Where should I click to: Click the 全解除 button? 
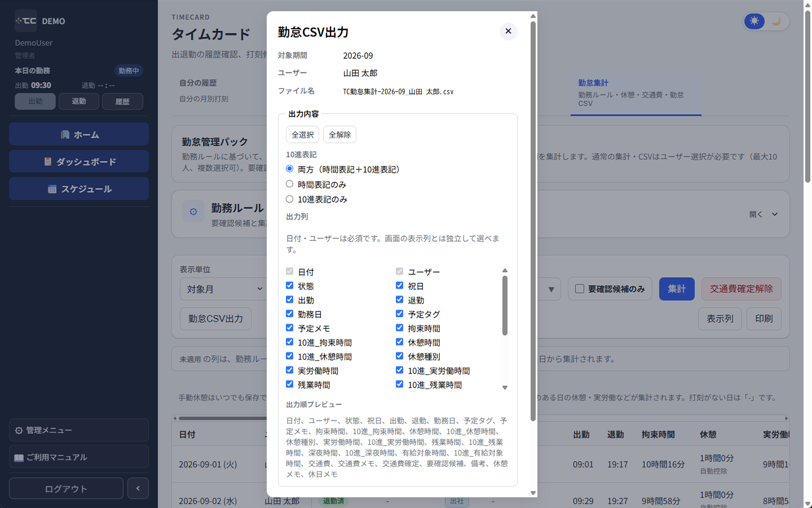click(340, 135)
